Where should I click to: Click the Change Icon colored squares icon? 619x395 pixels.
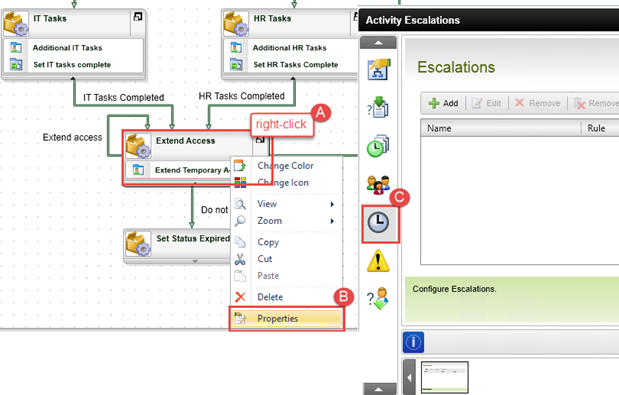(x=240, y=182)
